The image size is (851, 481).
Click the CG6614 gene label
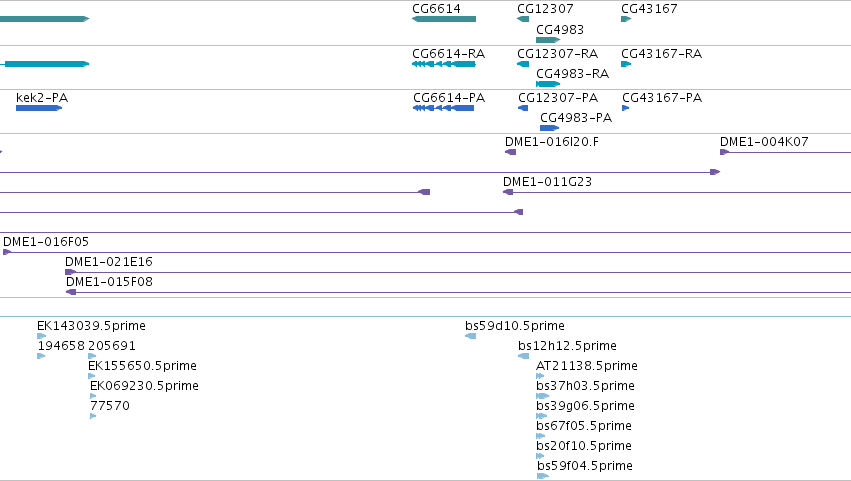pyautogui.click(x=436, y=9)
